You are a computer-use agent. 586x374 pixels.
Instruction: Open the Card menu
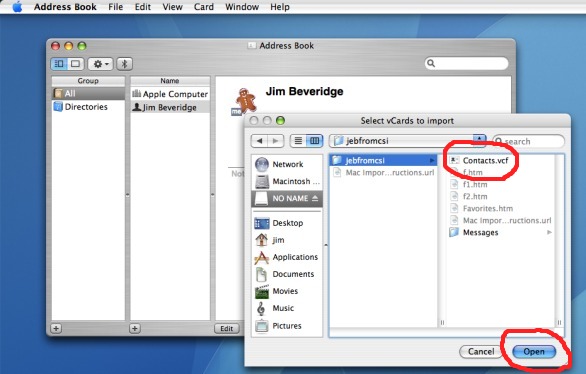click(204, 7)
